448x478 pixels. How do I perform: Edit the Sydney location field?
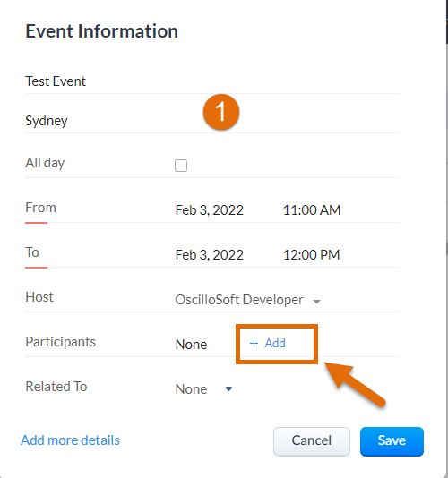[x=212, y=121]
